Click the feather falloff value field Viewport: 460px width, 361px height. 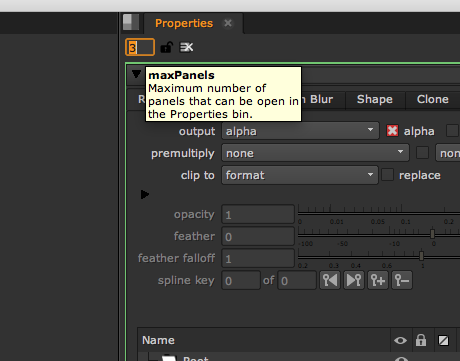[x=258, y=258]
